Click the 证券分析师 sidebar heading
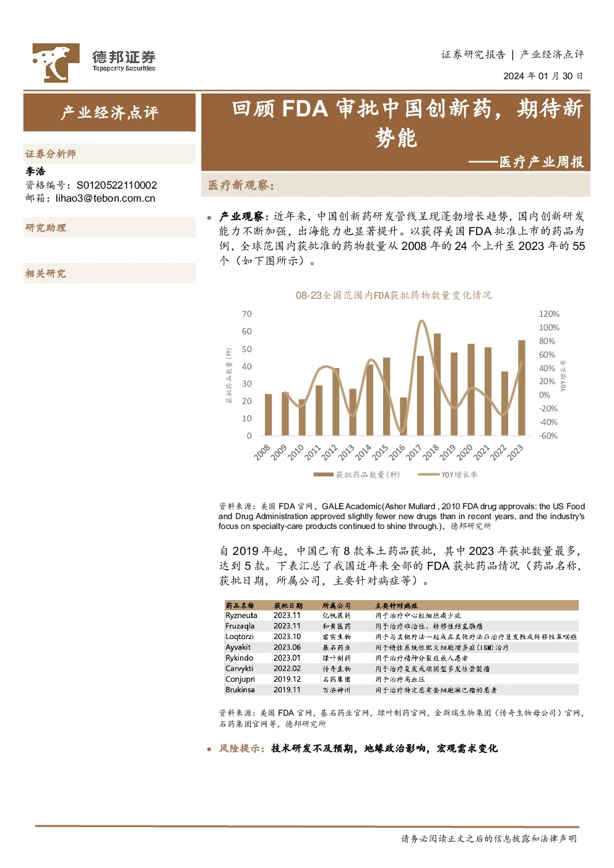Image resolution: width=614 pixels, height=868 pixels. (51, 154)
